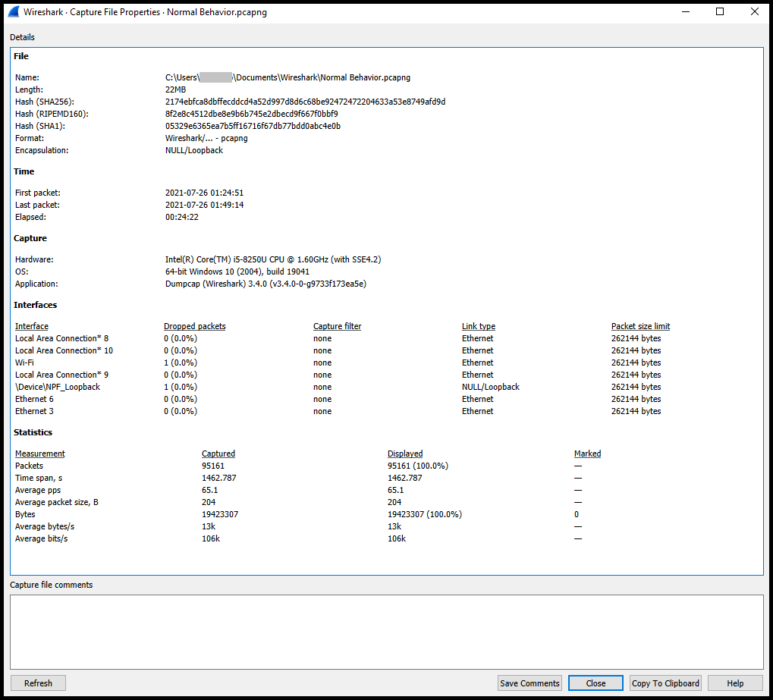Viewport: 773px width, 700px height.
Task: Click the displayed '19423307 (100.0%)' bytes value
Action: coord(425,514)
